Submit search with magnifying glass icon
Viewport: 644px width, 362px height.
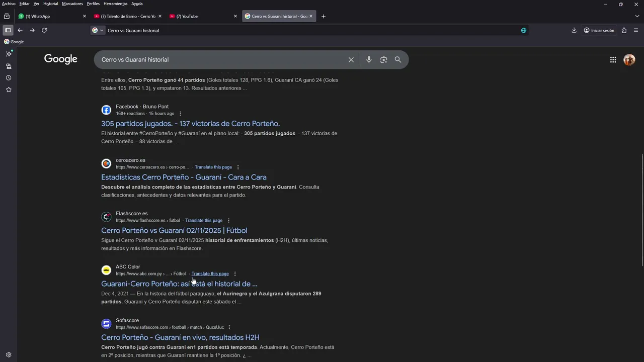pos(398,60)
